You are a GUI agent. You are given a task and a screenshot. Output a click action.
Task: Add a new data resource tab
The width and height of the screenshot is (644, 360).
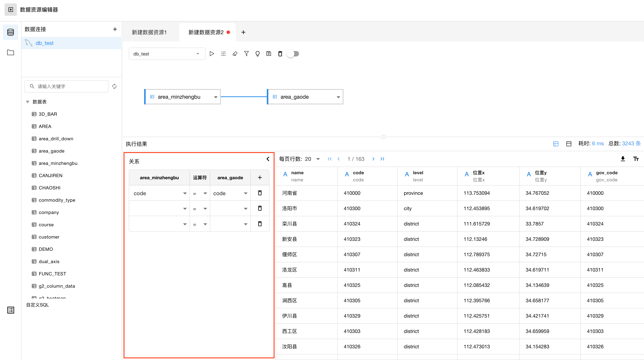(x=243, y=32)
